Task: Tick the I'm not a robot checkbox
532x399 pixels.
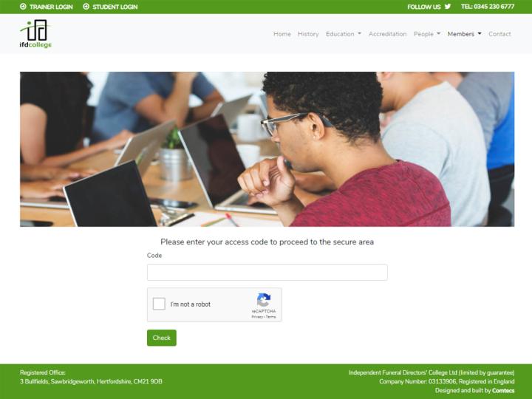Action: 159,304
